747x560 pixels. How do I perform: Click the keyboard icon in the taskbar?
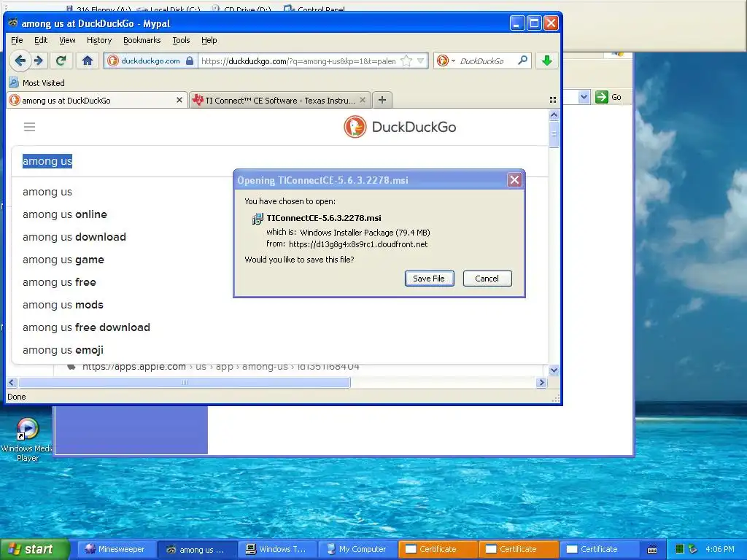pos(652,550)
